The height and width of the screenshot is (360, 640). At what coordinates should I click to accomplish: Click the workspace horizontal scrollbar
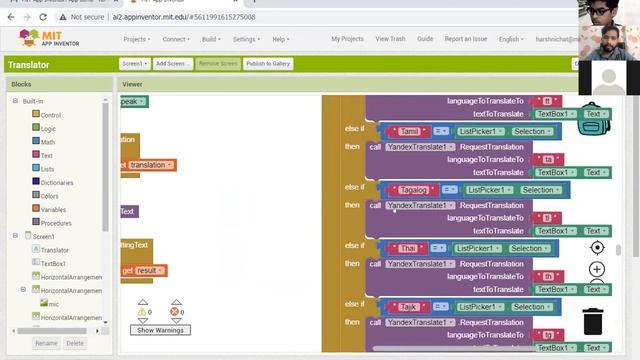[455, 349]
